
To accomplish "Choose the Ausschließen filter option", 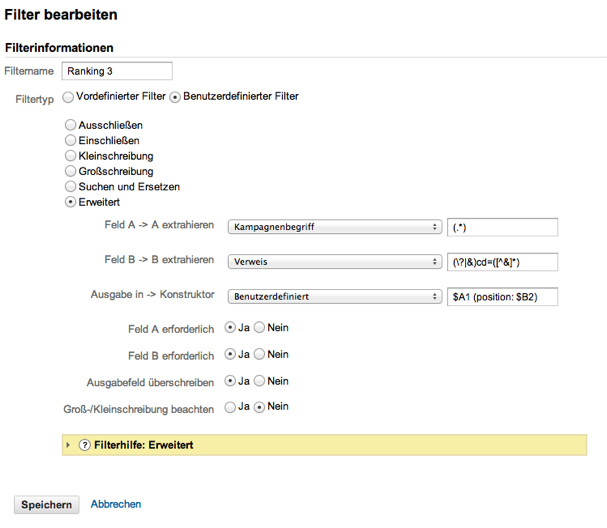I will coord(70,125).
